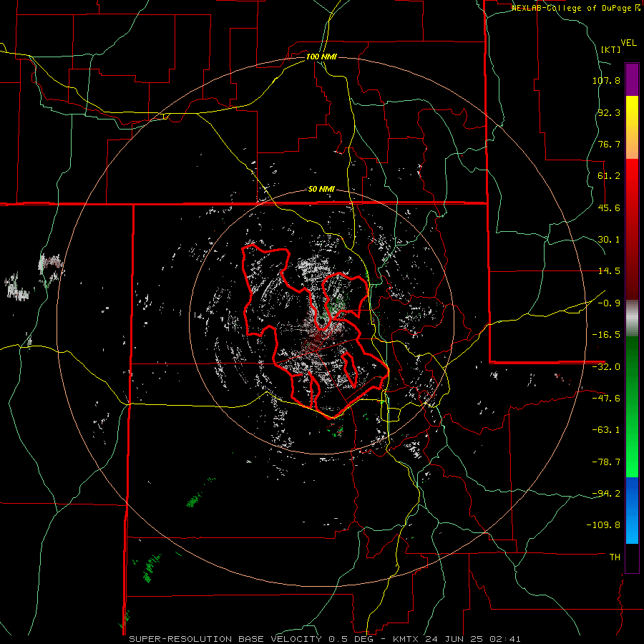Click the 76.7 velocity scale value
Screen dimensions: 644x644
click(x=609, y=144)
